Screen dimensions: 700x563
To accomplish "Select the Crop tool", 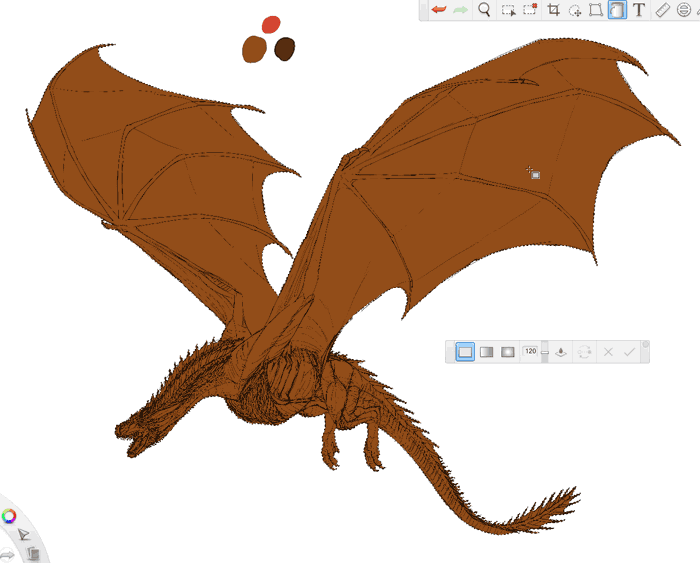I will (x=554, y=9).
